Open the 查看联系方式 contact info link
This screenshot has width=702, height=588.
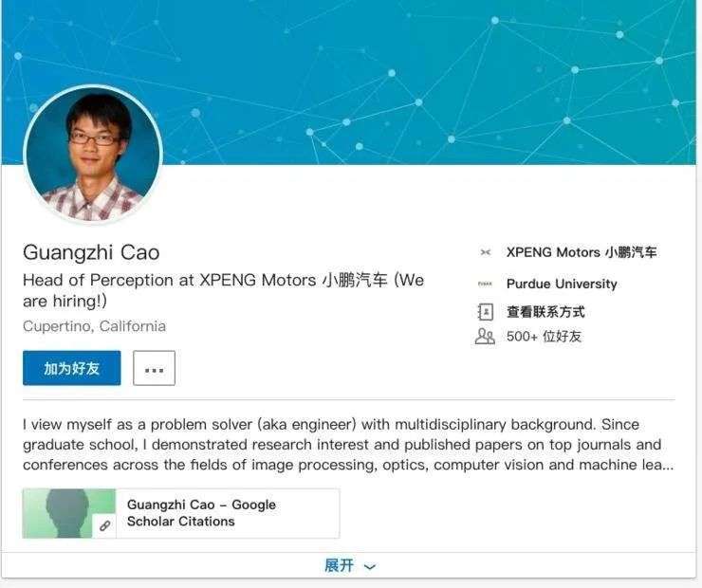point(545,312)
